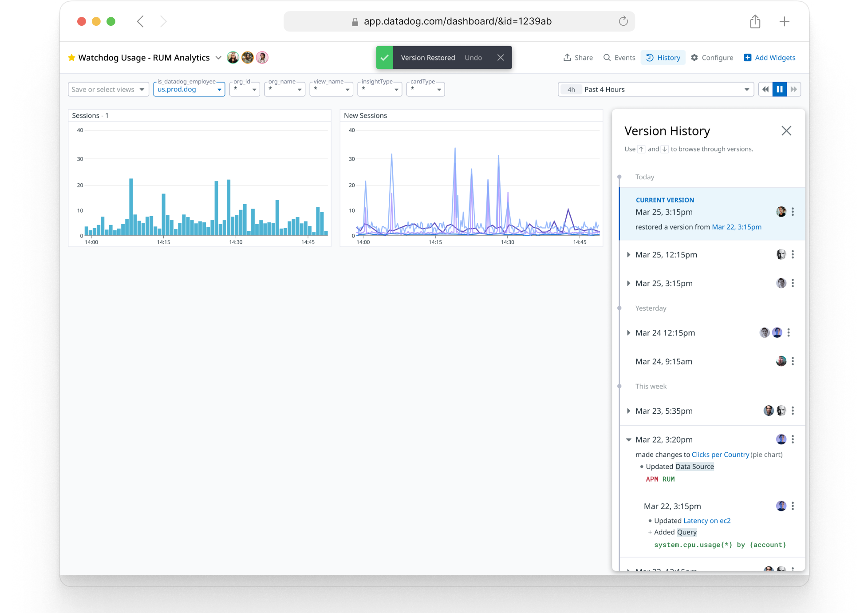Toggle the History panel button

click(663, 58)
